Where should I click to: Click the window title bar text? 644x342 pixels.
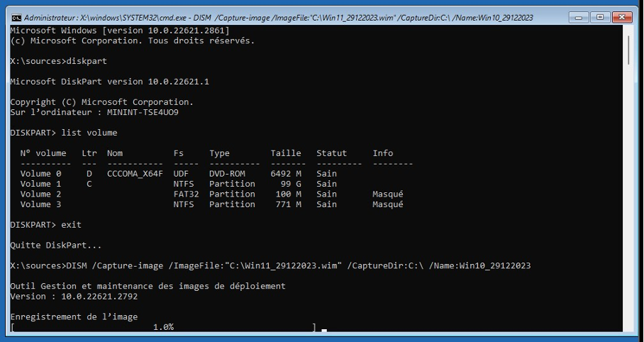tap(279, 18)
